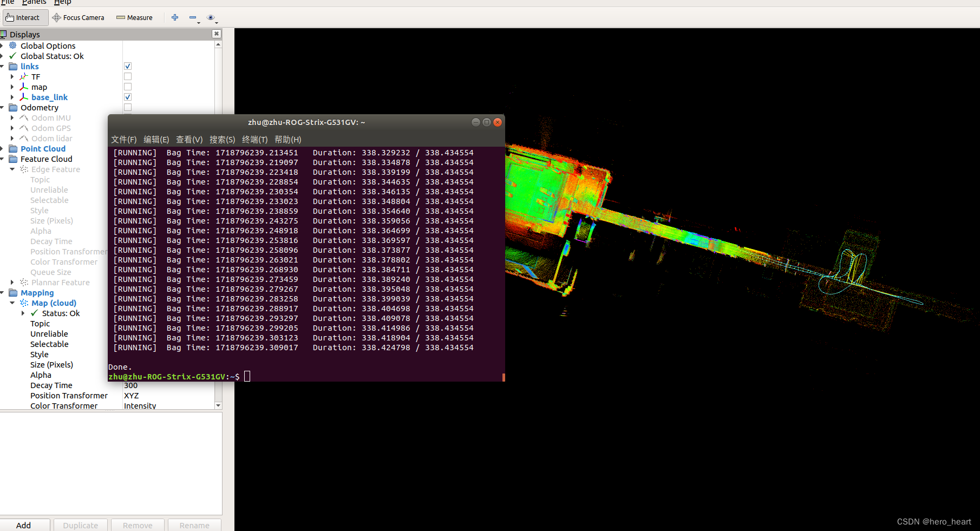Screen dimensions: 980x531
Task: Collapse the Odometry group
Action: [x=4, y=107]
